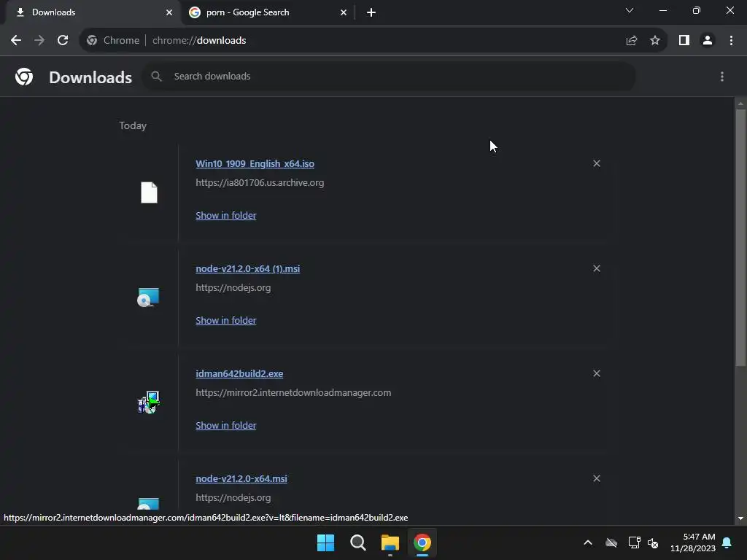Remove idman642build2.exe from list
Image resolution: width=747 pixels, height=560 pixels.
pos(597,373)
